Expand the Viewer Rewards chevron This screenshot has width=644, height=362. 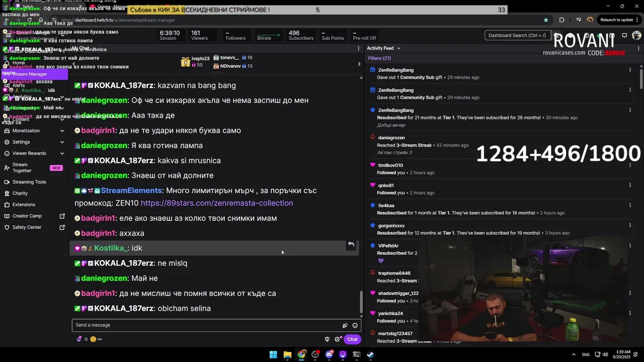[x=62, y=153]
